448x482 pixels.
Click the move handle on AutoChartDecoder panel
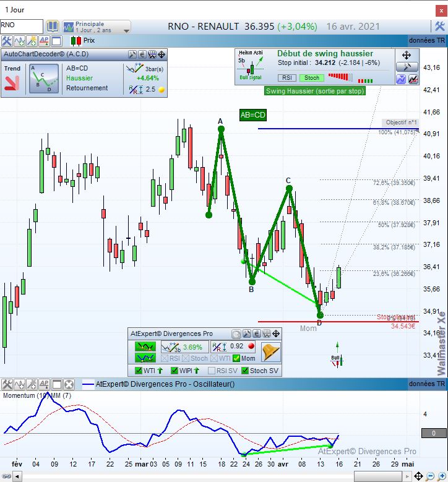[162, 54]
